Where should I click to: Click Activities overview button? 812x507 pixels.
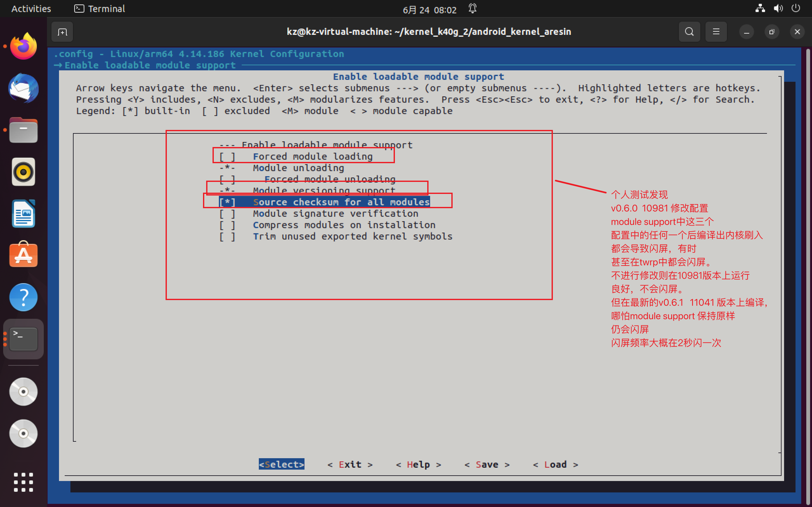pos(31,9)
